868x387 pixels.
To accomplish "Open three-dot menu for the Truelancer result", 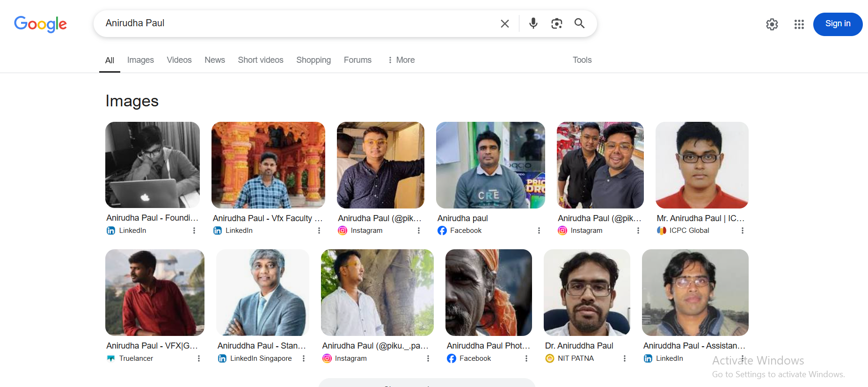I will click(199, 358).
